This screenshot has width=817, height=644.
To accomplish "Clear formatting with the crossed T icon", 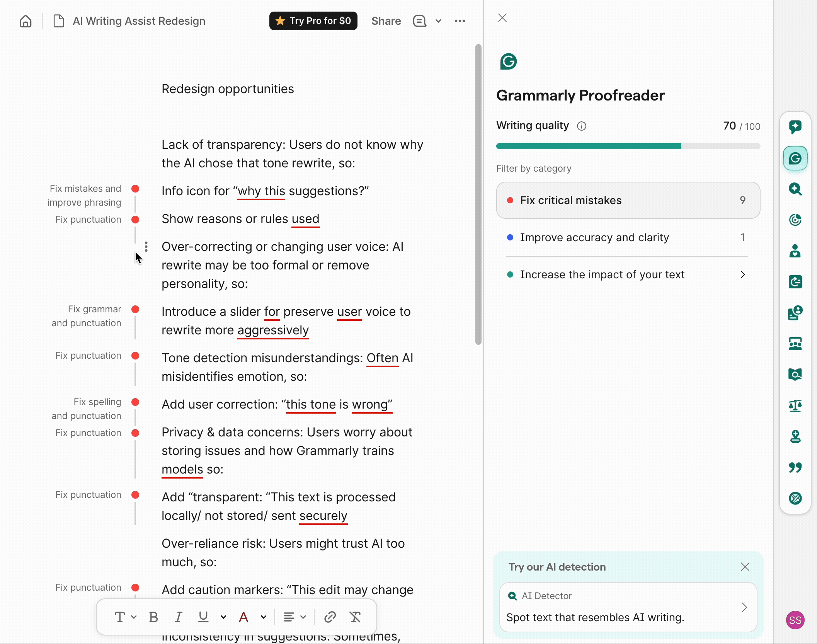I will tap(355, 617).
